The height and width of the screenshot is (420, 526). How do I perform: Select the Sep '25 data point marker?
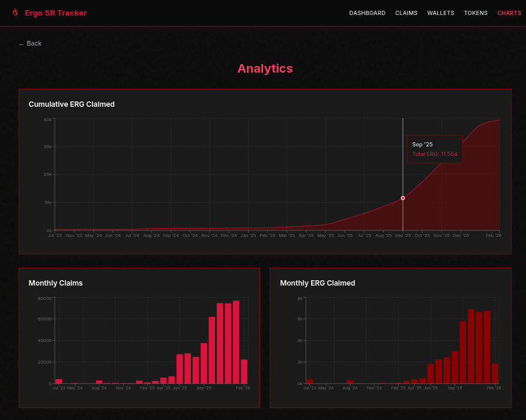(402, 198)
